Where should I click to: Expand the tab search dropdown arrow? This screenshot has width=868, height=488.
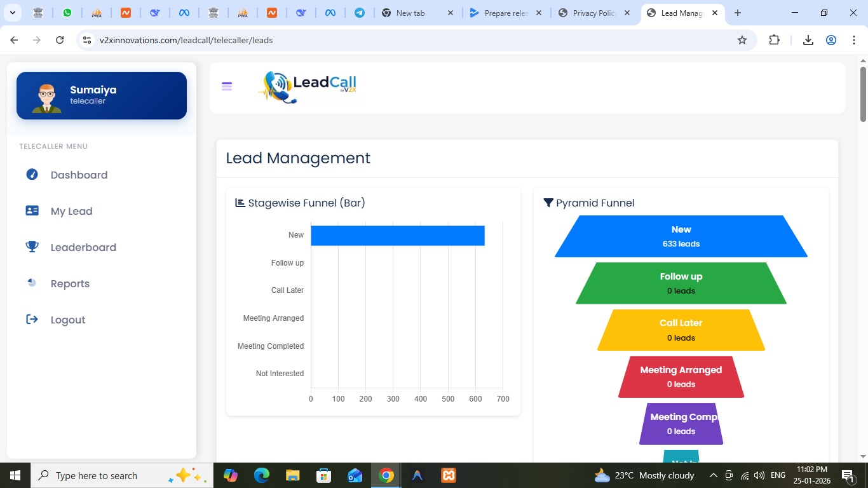tap(12, 13)
